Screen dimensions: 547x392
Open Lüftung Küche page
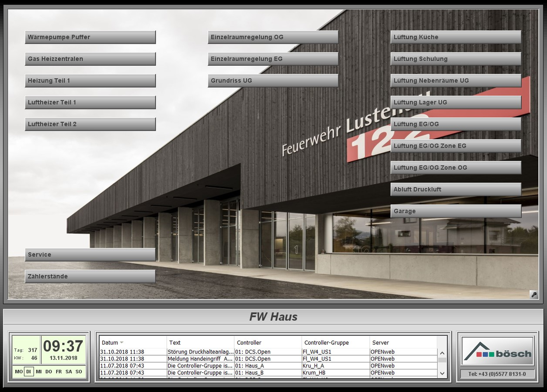[456, 37]
